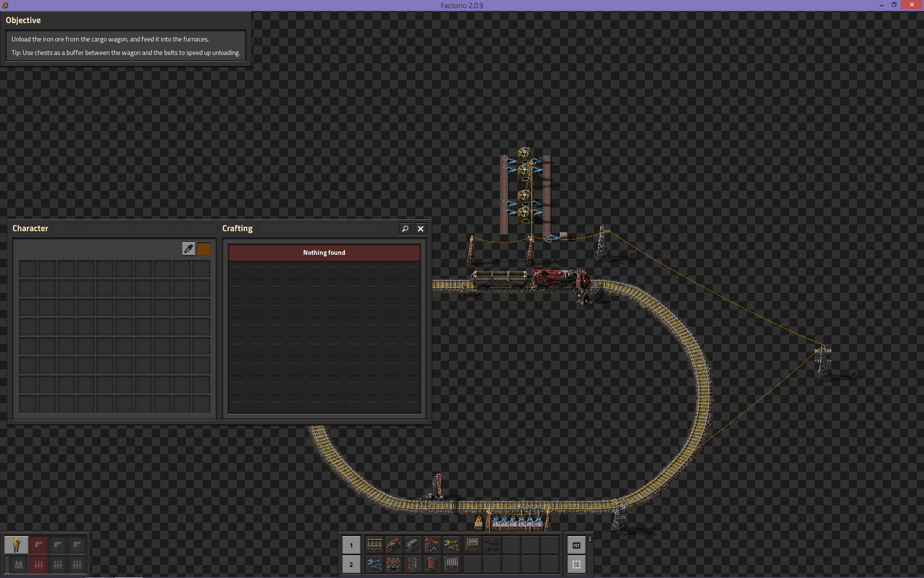Viewport: 924px width, 578px height.
Task: Select the blue fast inserter in the hotbar
Action: tap(374, 564)
